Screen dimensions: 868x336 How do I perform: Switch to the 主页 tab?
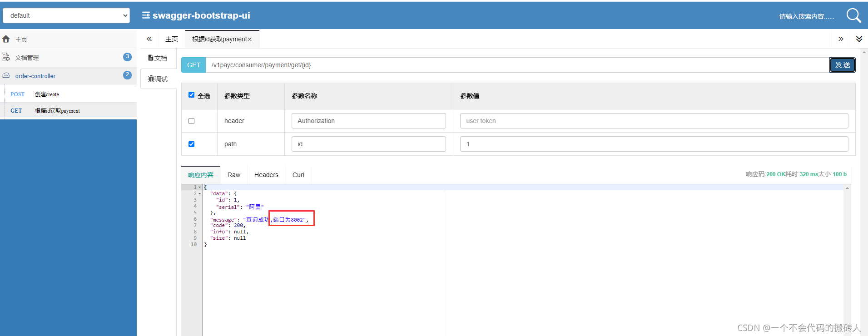pyautogui.click(x=172, y=39)
